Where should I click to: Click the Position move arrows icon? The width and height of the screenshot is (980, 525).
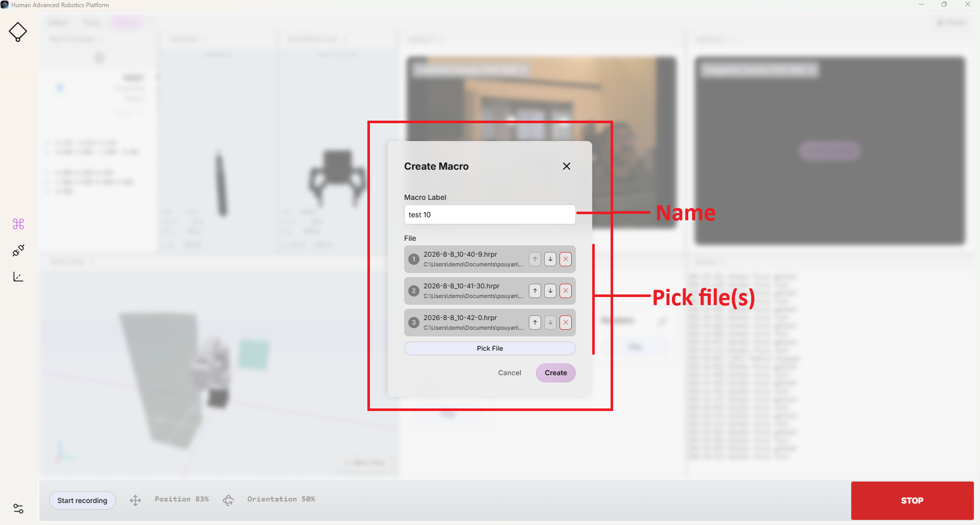[x=135, y=500]
